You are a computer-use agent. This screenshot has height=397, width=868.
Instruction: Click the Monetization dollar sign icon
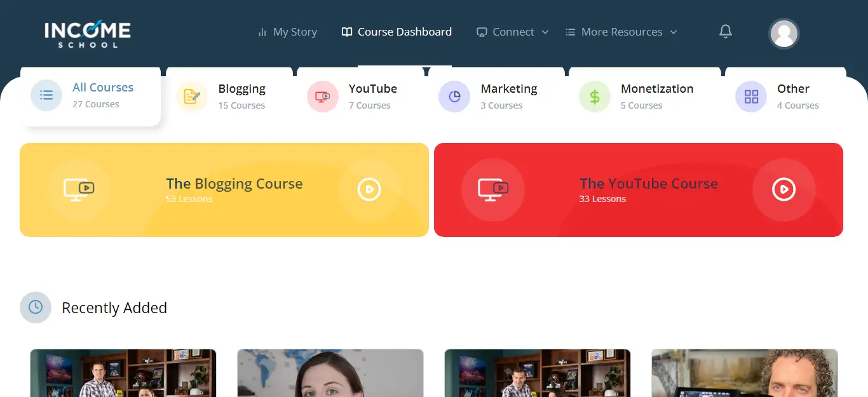pos(595,97)
